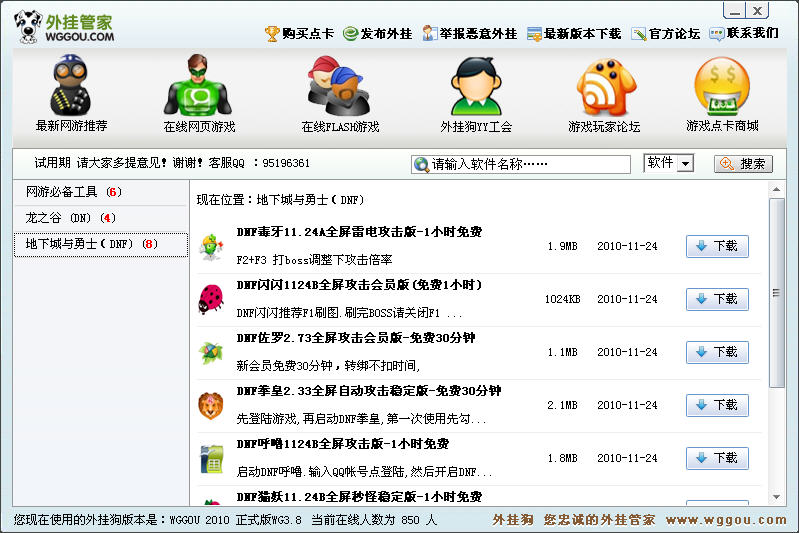The width and height of the screenshot is (799, 533).
Task: Download DNF闪闪1124B via 下载 button
Action: tap(717, 299)
